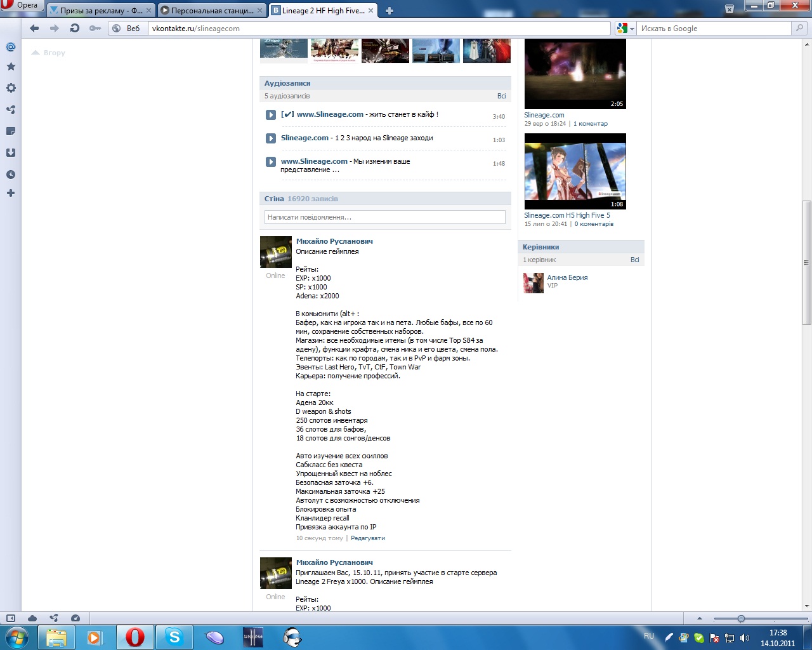Open the history clock panel
Image resolution: width=812 pixels, height=650 pixels.
(x=11, y=175)
